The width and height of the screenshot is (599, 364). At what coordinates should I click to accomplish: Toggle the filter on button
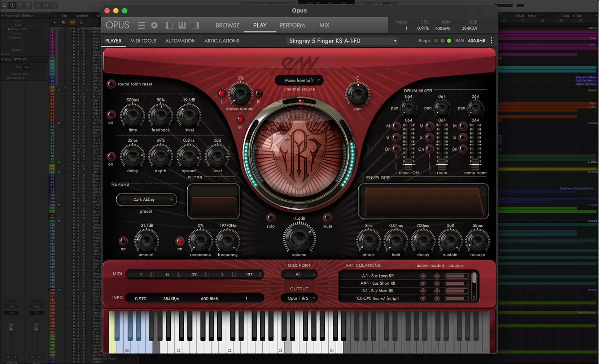point(180,241)
